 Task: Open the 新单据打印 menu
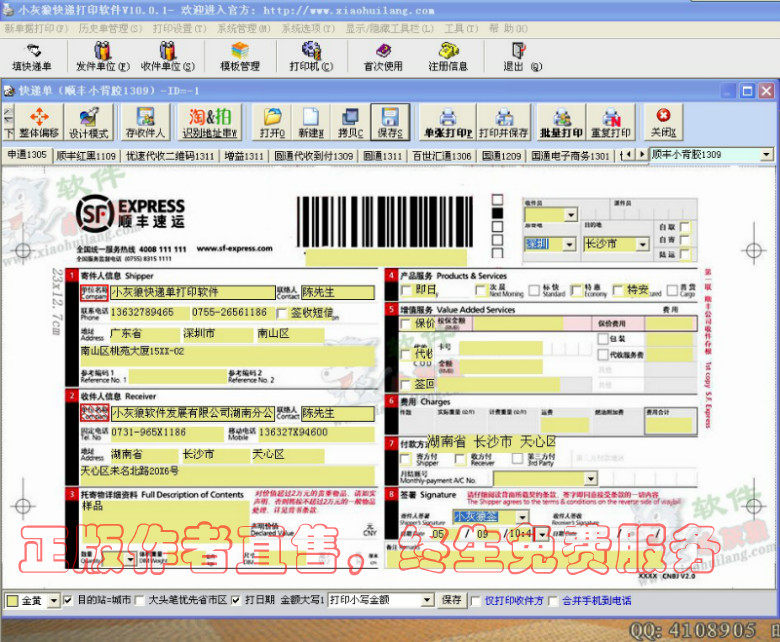pos(36,28)
